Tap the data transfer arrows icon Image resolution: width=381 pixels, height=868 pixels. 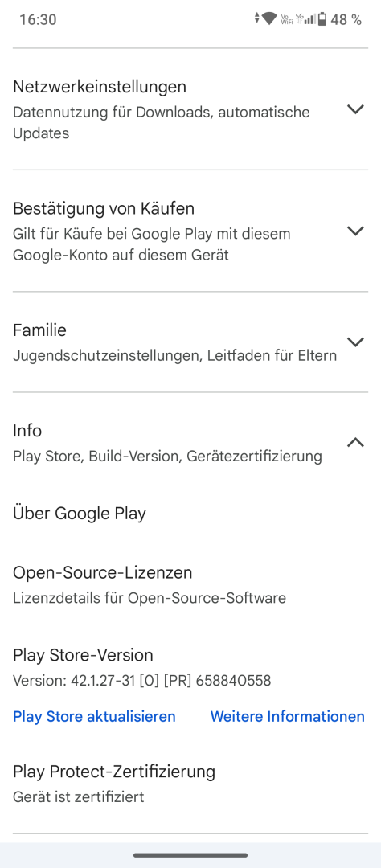[x=256, y=18]
